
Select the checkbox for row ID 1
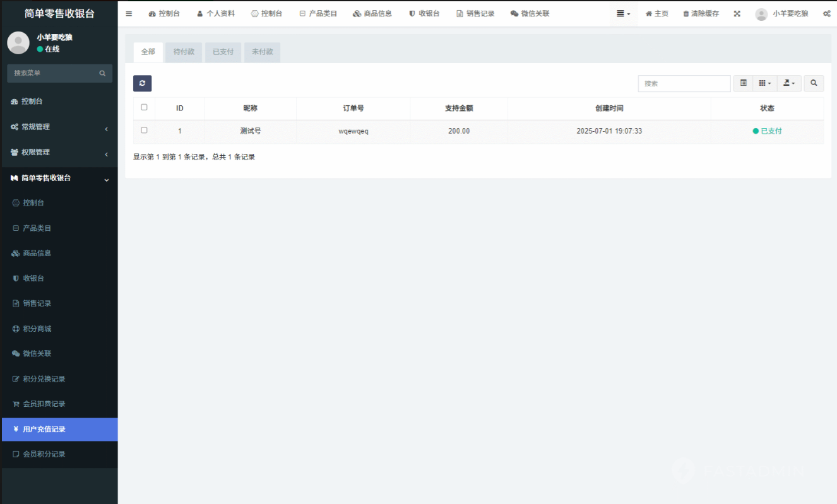tap(144, 131)
